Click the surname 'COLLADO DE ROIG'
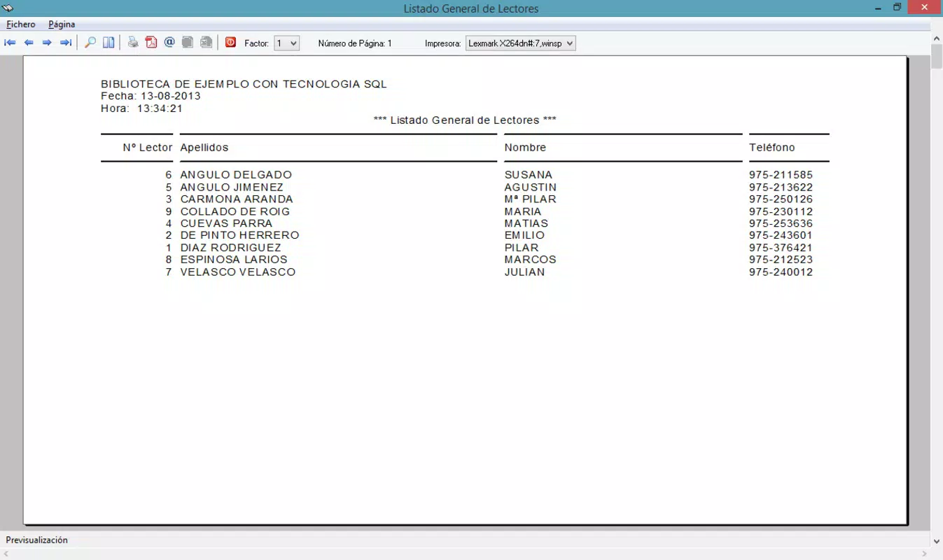 pyautogui.click(x=235, y=211)
